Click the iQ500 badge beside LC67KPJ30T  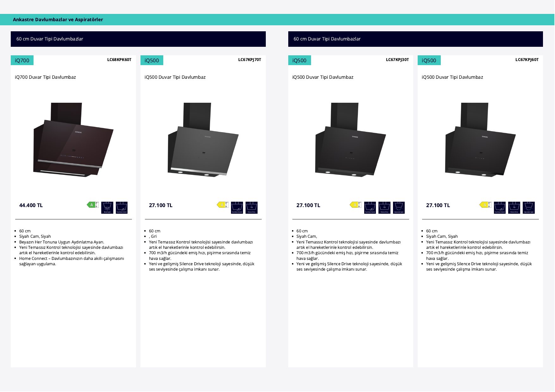(x=300, y=60)
